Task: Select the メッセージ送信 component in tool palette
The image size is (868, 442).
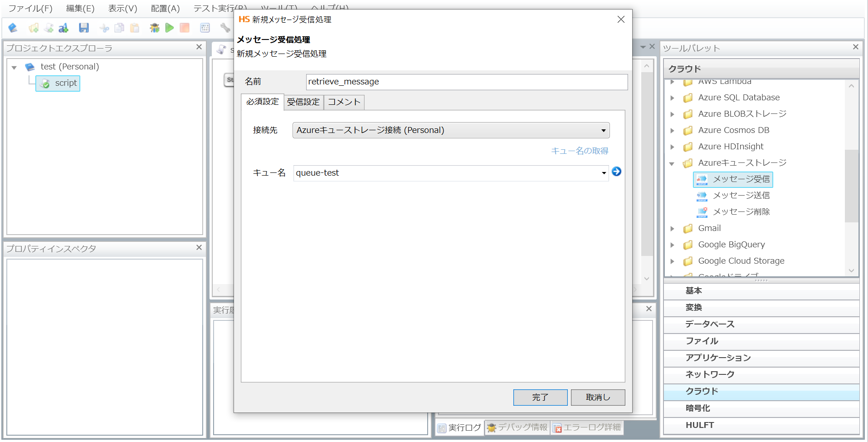Action: tap(741, 196)
